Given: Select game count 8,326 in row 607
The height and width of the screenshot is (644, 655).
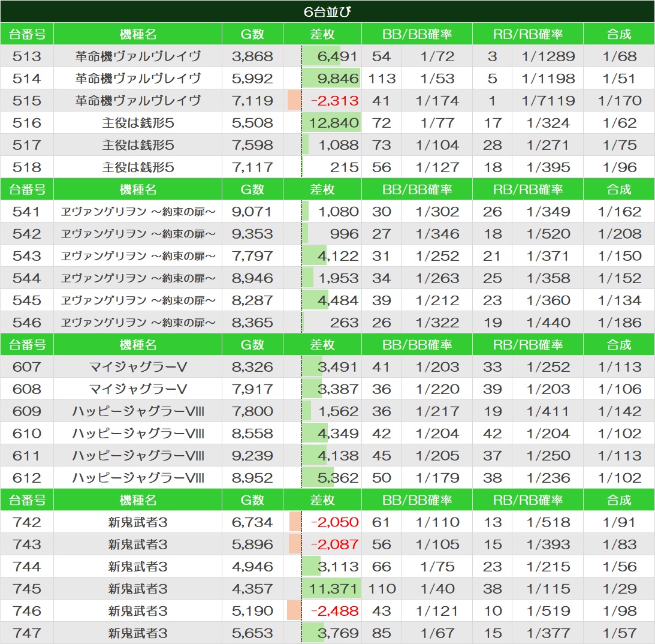Looking at the screenshot, I should click(x=252, y=366).
